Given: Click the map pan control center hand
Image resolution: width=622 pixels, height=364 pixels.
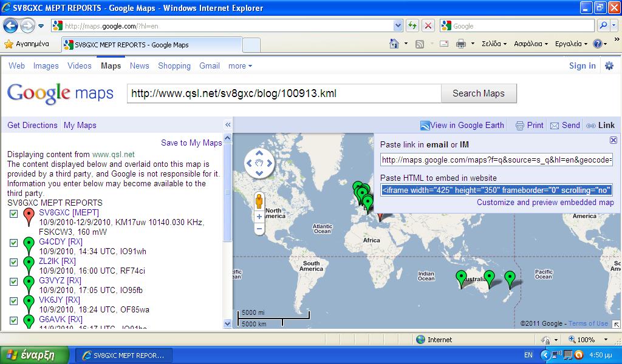Looking at the screenshot, I should point(259,163).
